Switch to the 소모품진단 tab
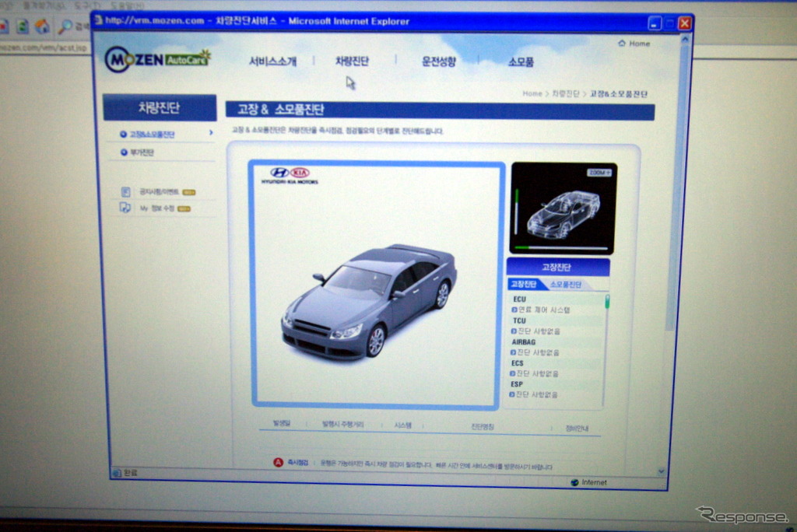This screenshot has width=797, height=532. (x=566, y=285)
